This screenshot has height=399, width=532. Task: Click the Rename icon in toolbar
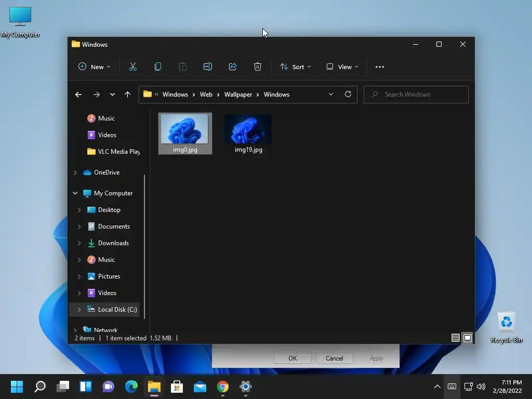click(208, 66)
